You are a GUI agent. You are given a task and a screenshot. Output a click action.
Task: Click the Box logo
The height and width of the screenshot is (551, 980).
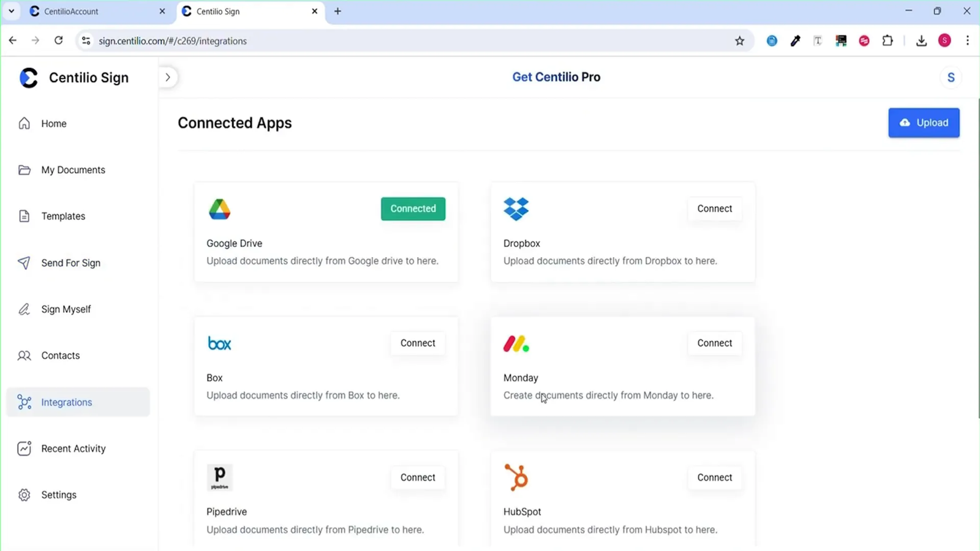[219, 343]
